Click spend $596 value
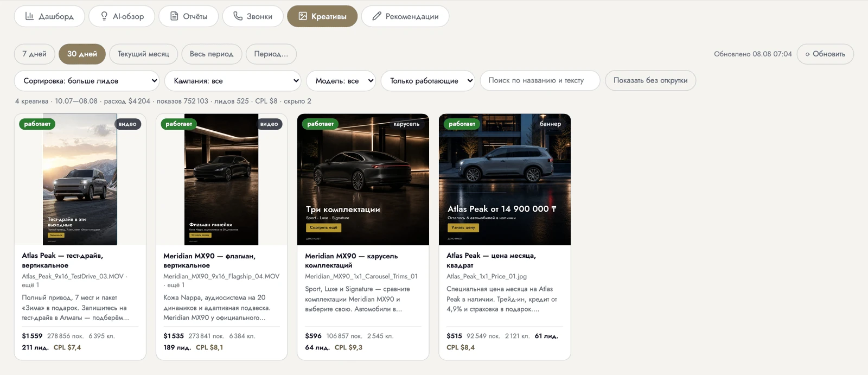The width and height of the screenshot is (868, 375). tap(313, 336)
